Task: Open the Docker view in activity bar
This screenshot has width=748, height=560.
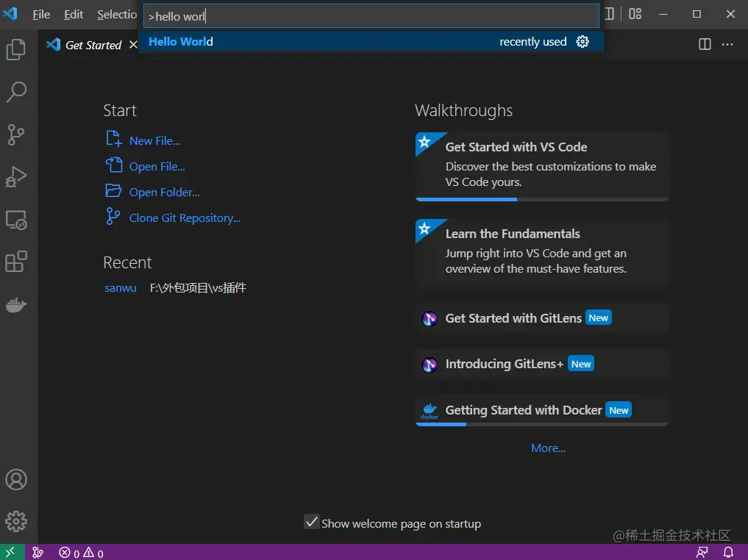Action: click(16, 304)
